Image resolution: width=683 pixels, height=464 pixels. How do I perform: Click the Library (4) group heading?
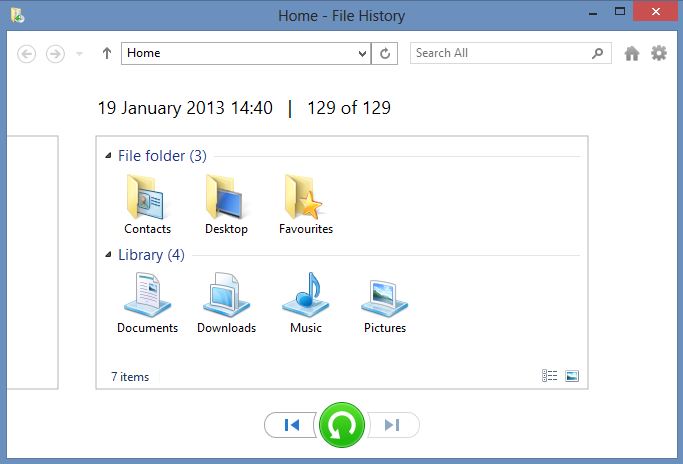(x=151, y=254)
